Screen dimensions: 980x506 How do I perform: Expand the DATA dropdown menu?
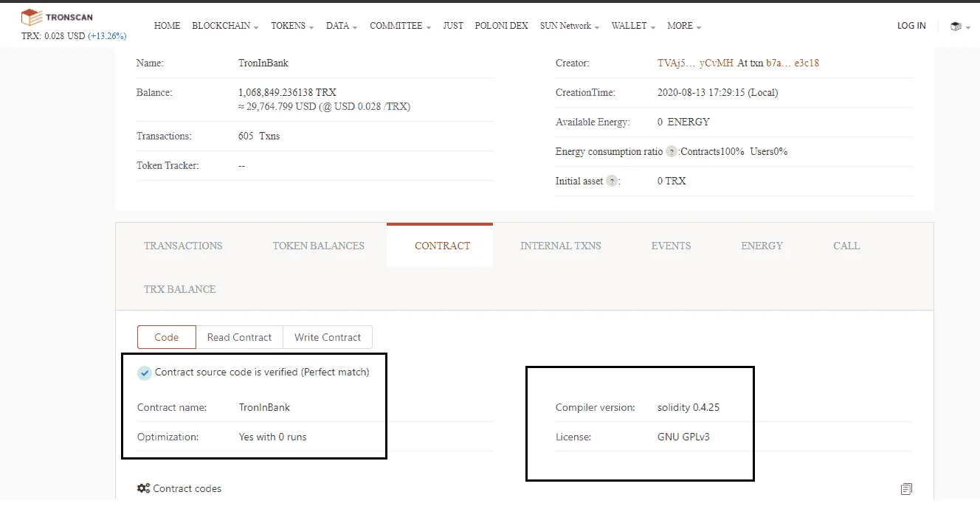[342, 26]
